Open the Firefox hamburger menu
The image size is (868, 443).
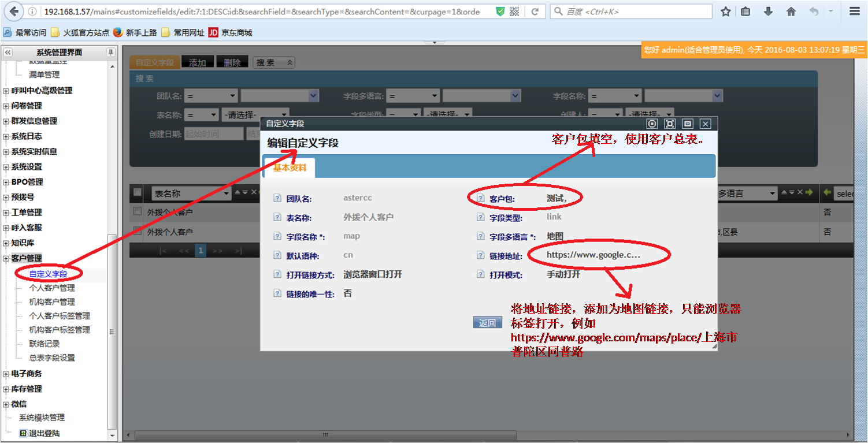coord(854,12)
